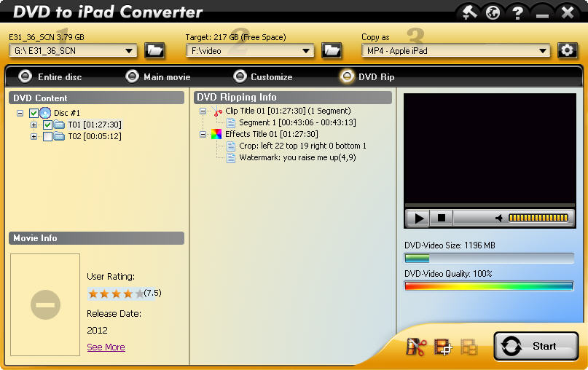Open the help question mark icon
Viewport: 588px width, 370px height.
(x=517, y=12)
